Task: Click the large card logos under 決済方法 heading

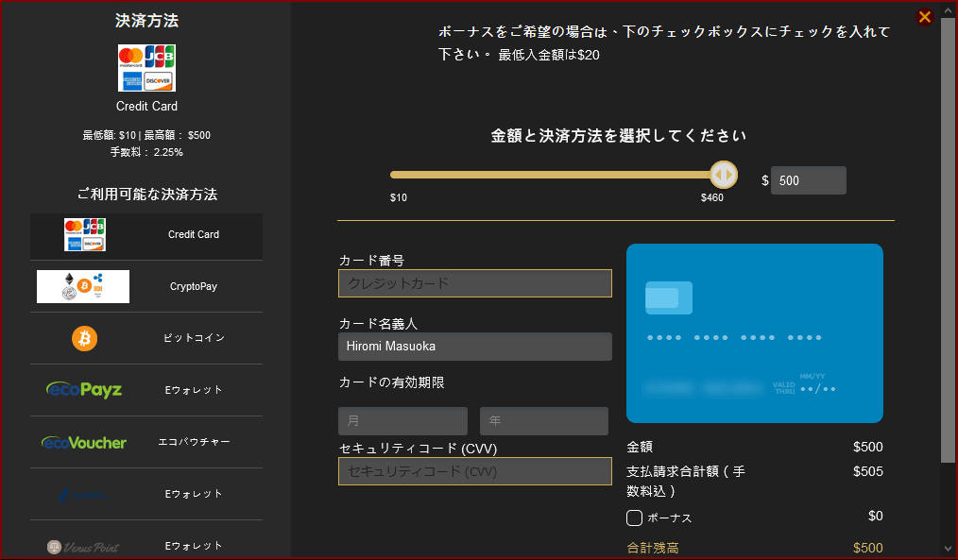Action: (146, 68)
